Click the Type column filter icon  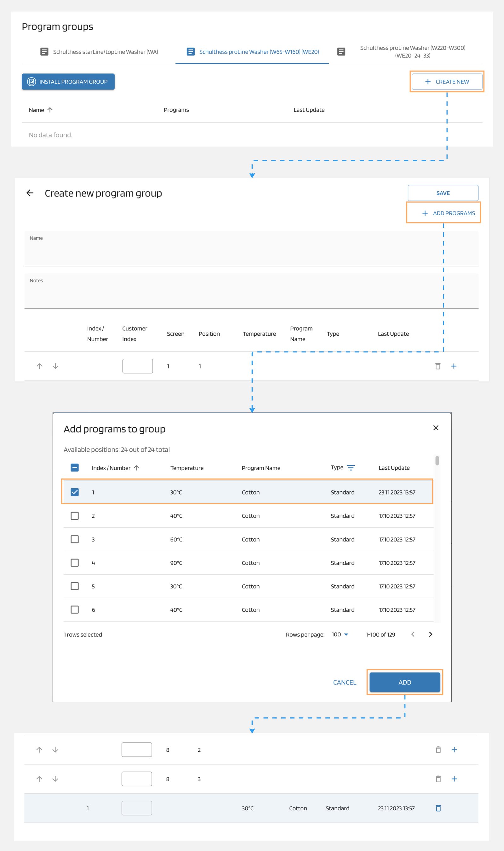(351, 467)
